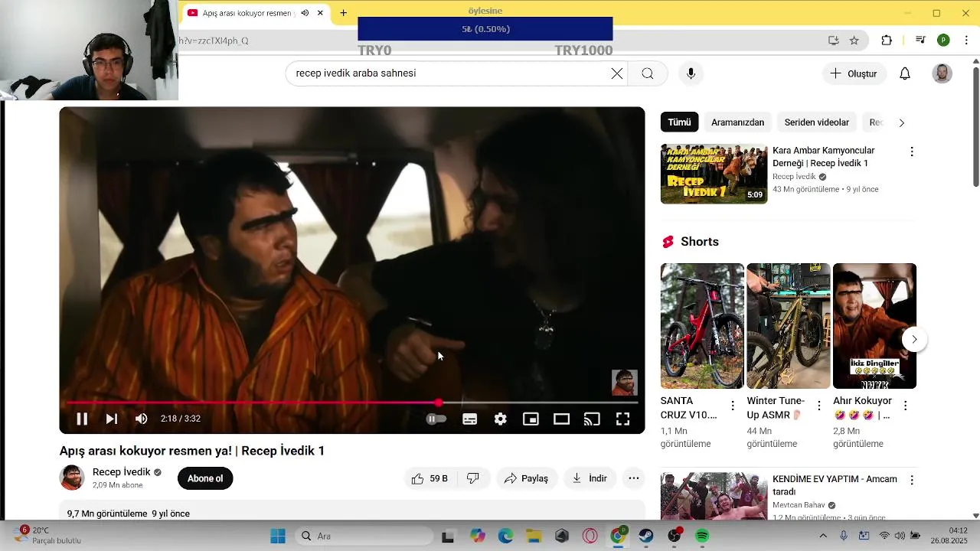This screenshot has width=980, height=551.
Task: Open Chrome extensions puzzle icon
Action: [887, 41]
